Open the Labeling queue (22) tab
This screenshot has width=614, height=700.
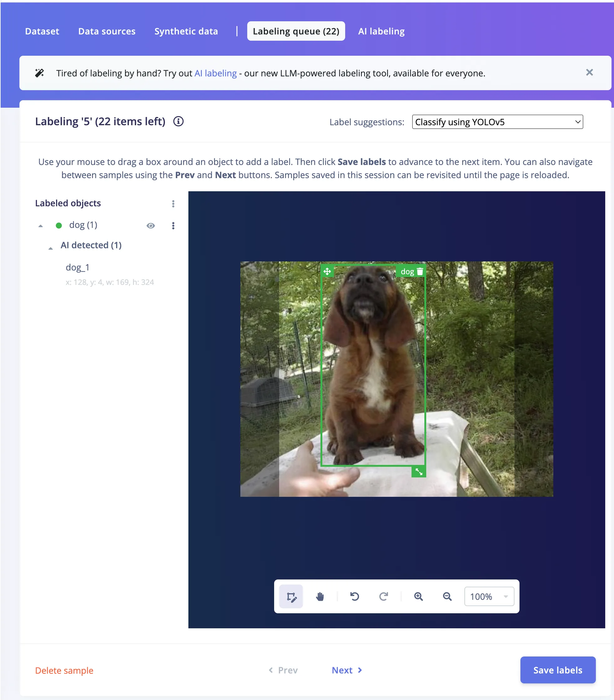click(296, 31)
